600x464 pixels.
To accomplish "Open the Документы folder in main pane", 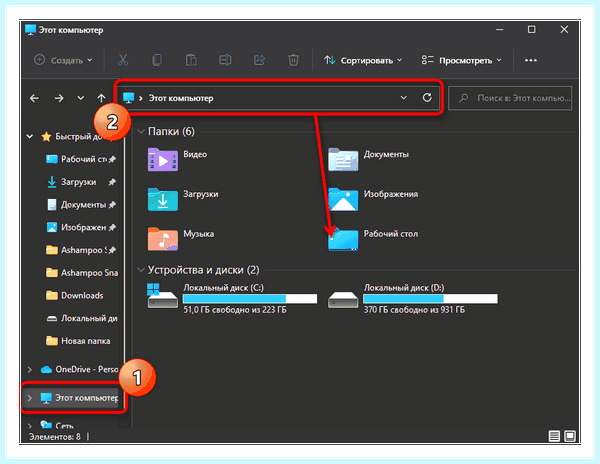I will click(368, 159).
